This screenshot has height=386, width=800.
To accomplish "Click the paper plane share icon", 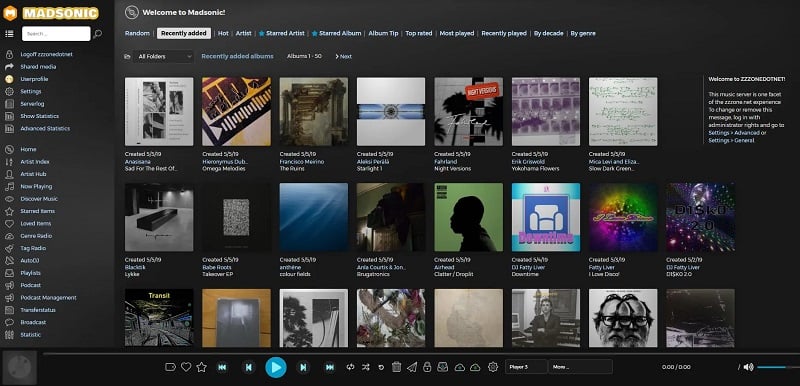I will [x=412, y=367].
